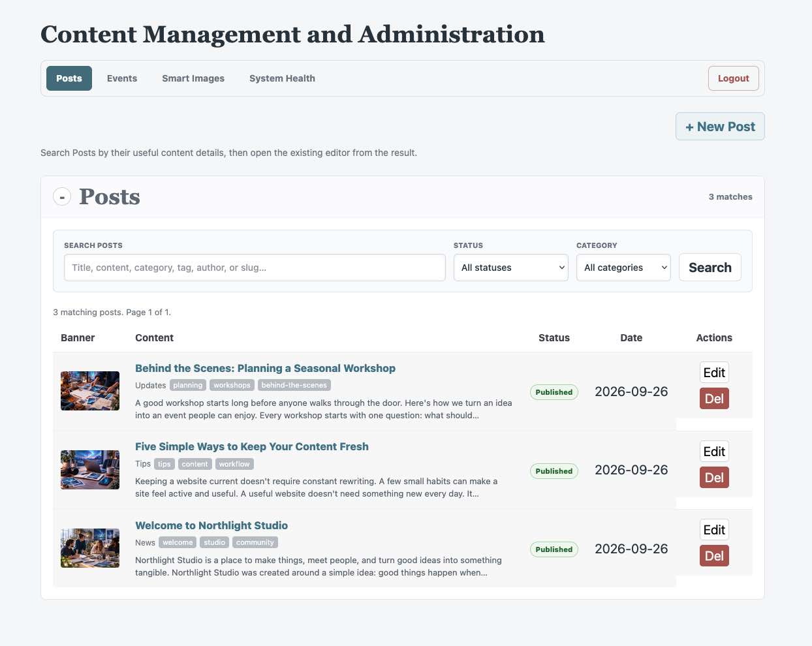The height and width of the screenshot is (646, 812).
Task: Open the System Health tab
Action: click(x=282, y=78)
